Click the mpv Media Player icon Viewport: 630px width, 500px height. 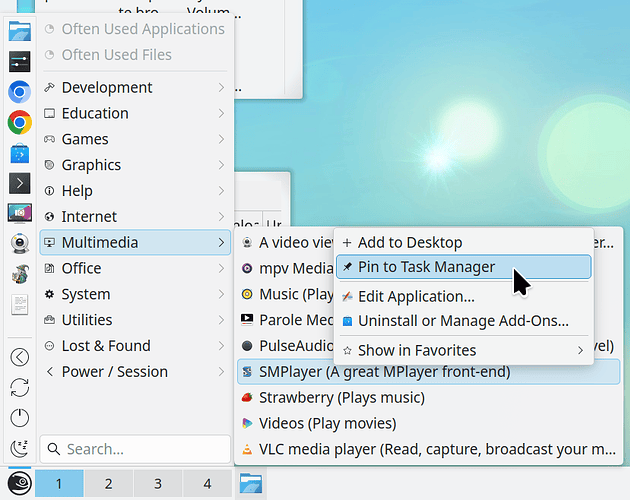pos(247,268)
